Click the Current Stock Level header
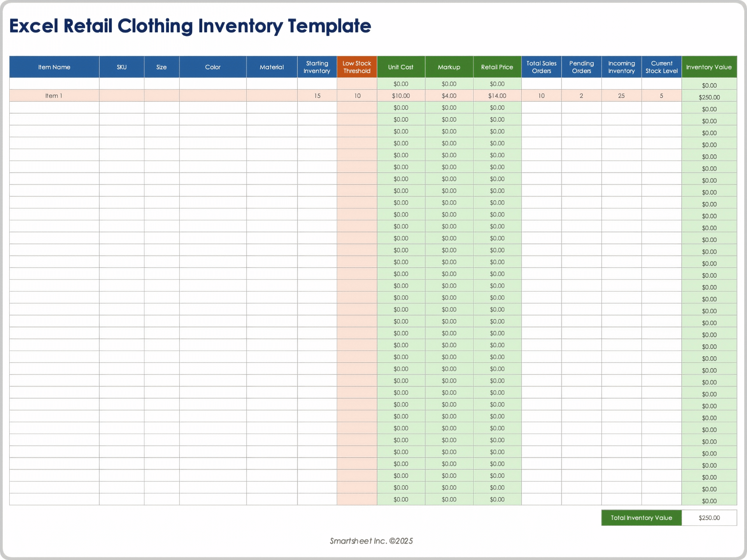 [x=661, y=67]
